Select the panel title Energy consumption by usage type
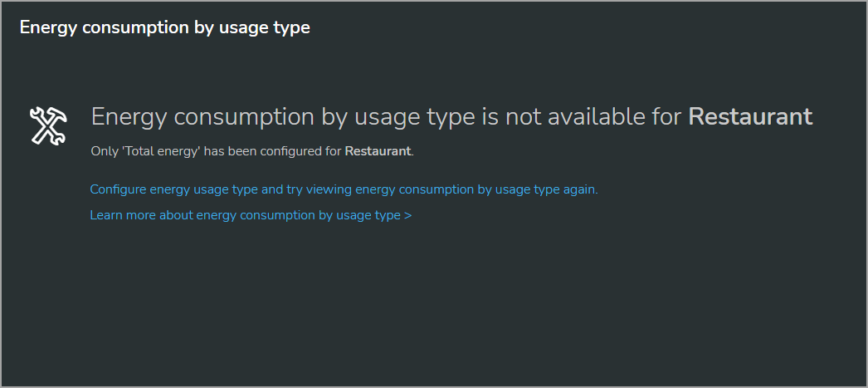 click(165, 27)
